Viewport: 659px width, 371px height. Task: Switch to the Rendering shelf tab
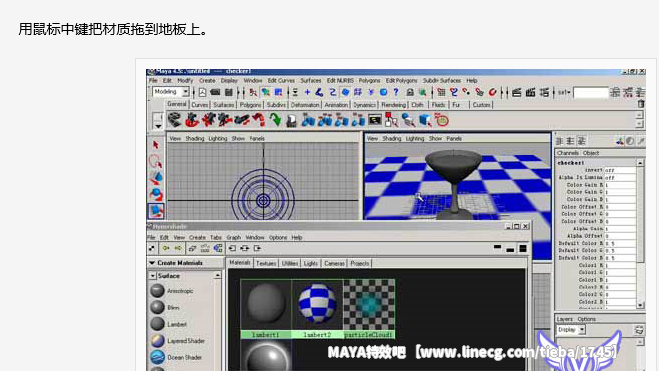[393, 105]
